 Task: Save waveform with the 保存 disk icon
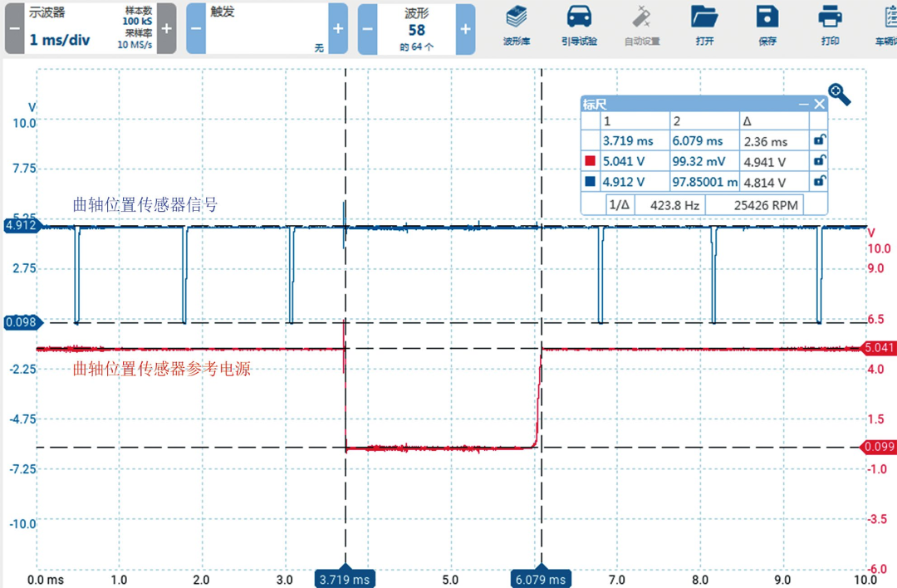click(767, 25)
